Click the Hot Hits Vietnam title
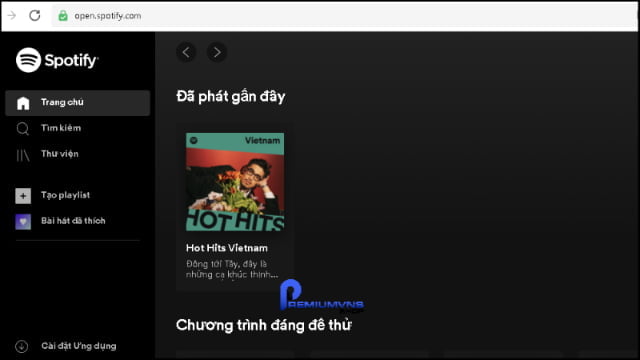640x360 pixels. 227,248
